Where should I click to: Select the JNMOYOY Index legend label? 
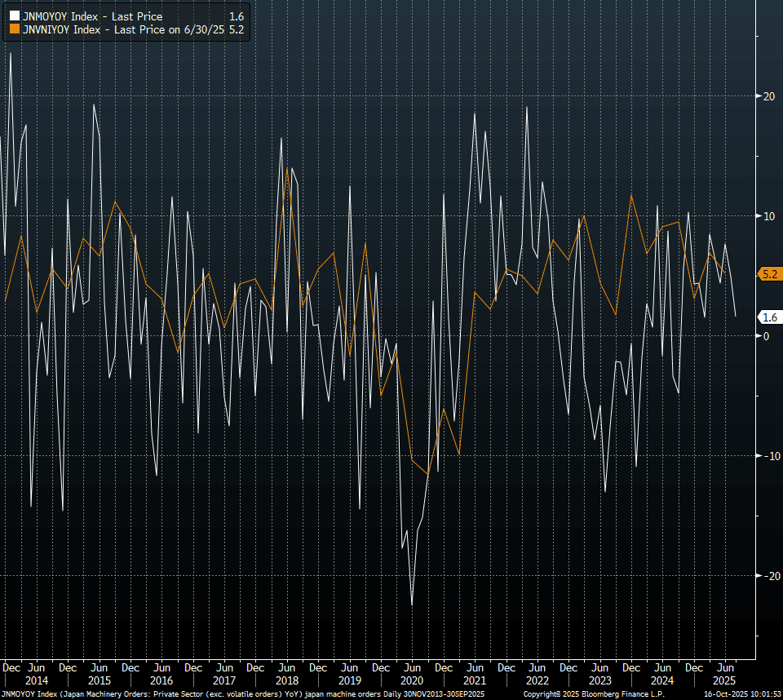[x=91, y=16]
